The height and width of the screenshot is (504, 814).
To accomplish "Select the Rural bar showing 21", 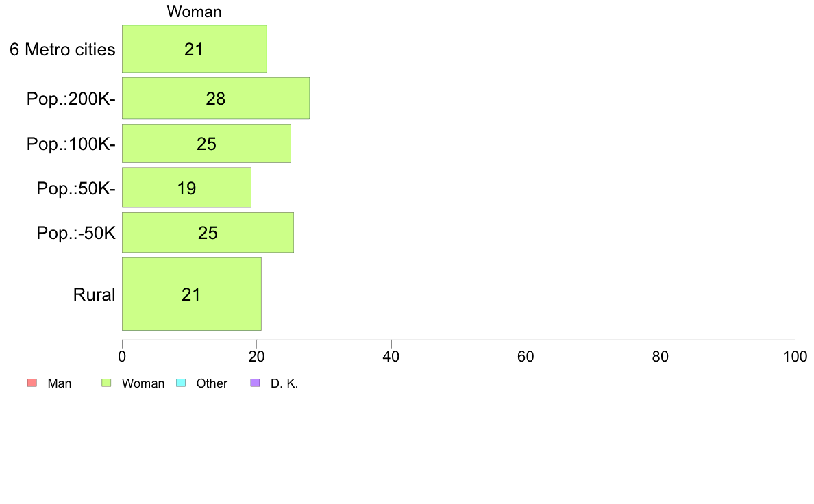I will point(192,294).
